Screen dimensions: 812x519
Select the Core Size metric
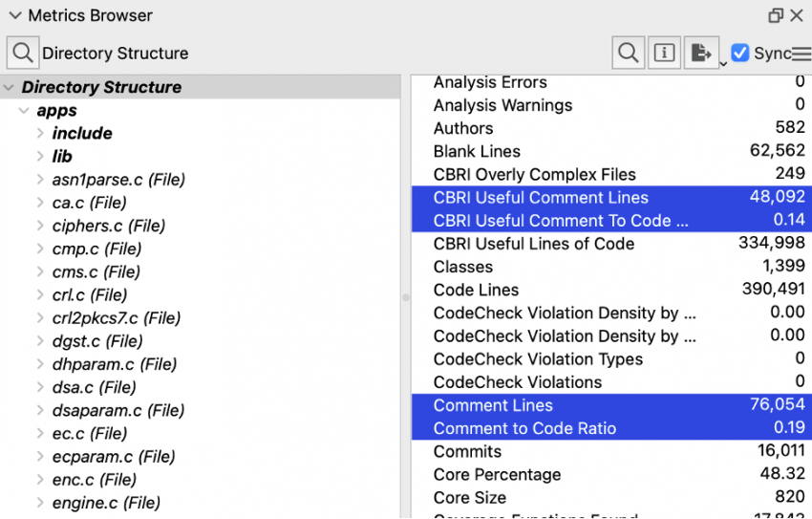pyautogui.click(x=611, y=497)
